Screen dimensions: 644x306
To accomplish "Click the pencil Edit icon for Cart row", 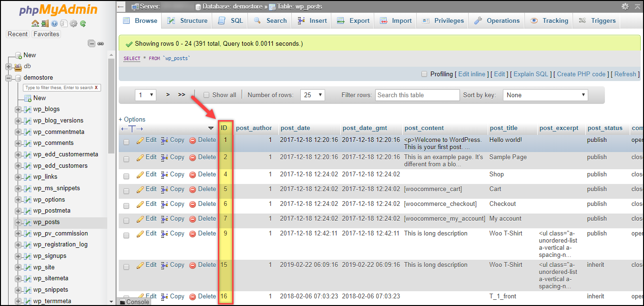I will [140, 189].
